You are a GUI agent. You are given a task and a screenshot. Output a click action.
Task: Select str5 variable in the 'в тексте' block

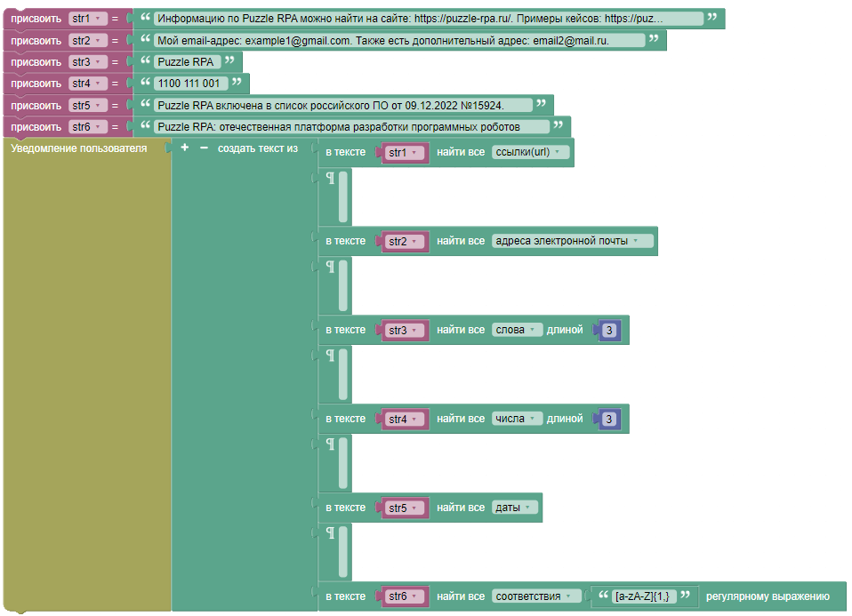[x=405, y=508]
